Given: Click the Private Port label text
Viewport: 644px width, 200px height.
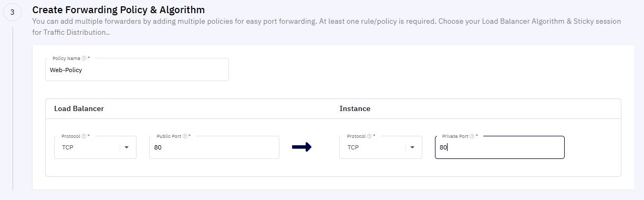Looking at the screenshot, I should point(455,136).
